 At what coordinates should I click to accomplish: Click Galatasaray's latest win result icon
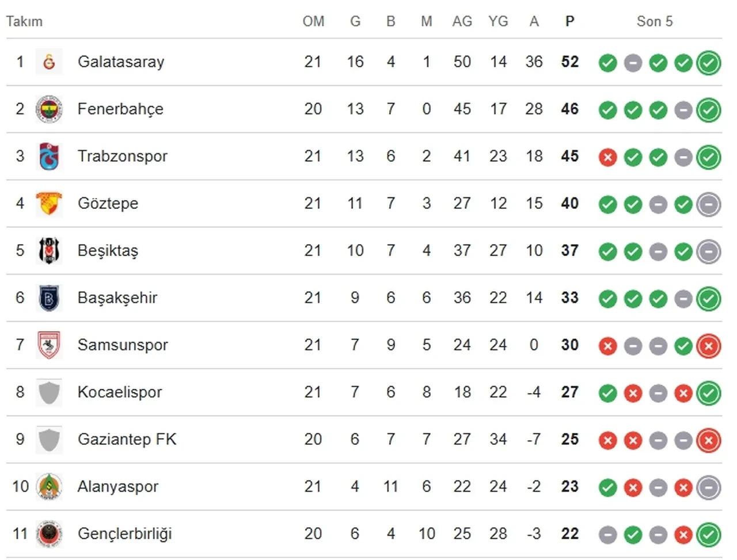tap(708, 63)
